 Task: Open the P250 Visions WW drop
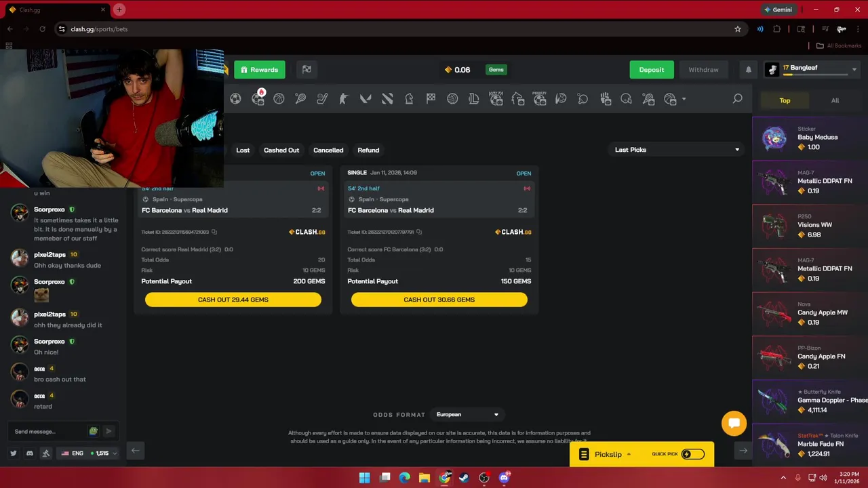(810, 226)
